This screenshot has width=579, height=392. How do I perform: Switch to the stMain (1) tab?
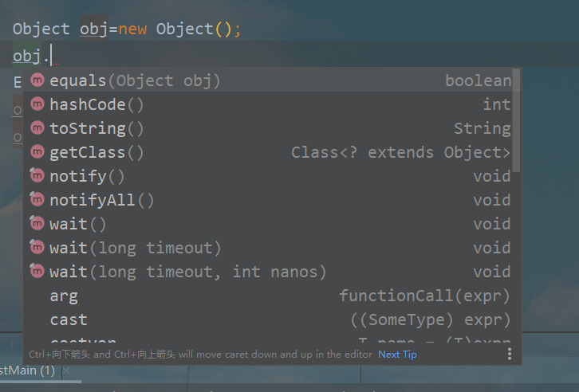(x=28, y=370)
